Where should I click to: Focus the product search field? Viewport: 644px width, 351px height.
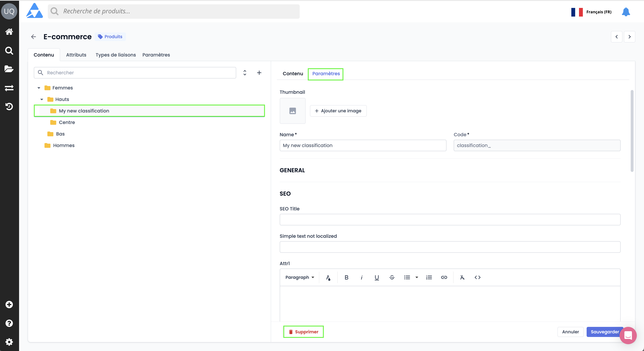tap(174, 11)
